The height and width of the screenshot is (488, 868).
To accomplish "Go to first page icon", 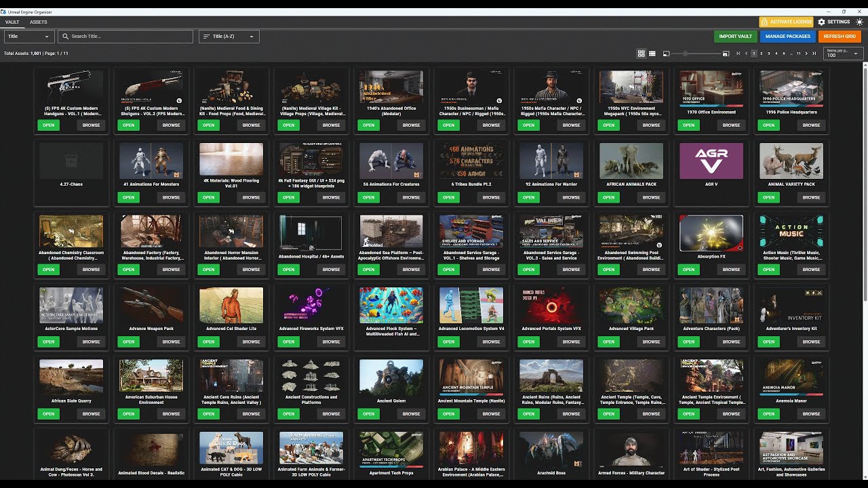I will (x=738, y=54).
